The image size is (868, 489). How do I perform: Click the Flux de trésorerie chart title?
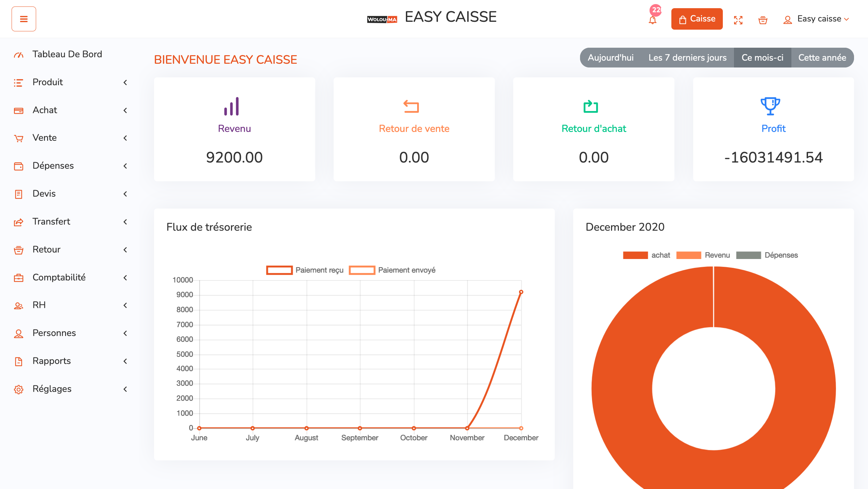tap(209, 227)
